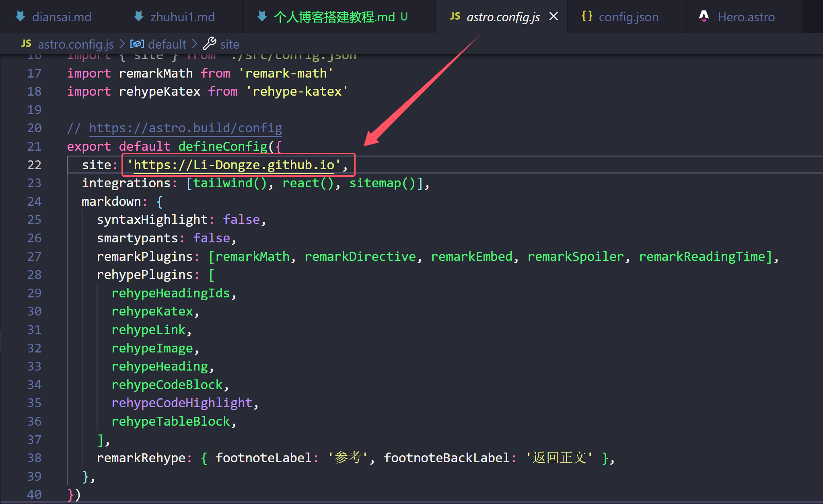Click react() in integrations
823x504 pixels.
click(x=308, y=183)
